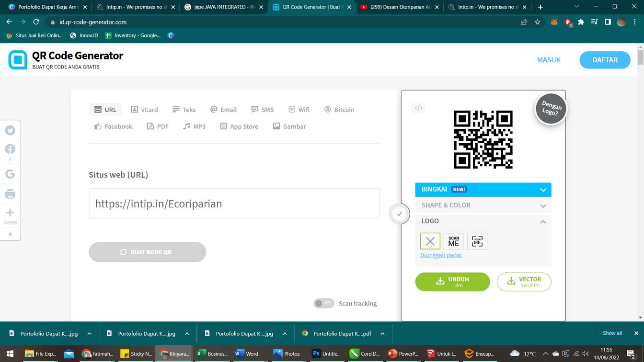The height and width of the screenshot is (362, 644).
Task: Open options for Portofolio Dapat K....pdf download
Action: point(382,334)
